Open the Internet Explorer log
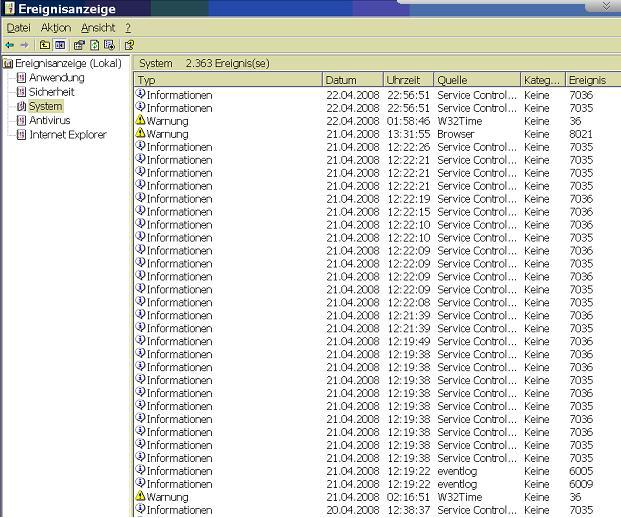621x518 pixels. coord(68,135)
